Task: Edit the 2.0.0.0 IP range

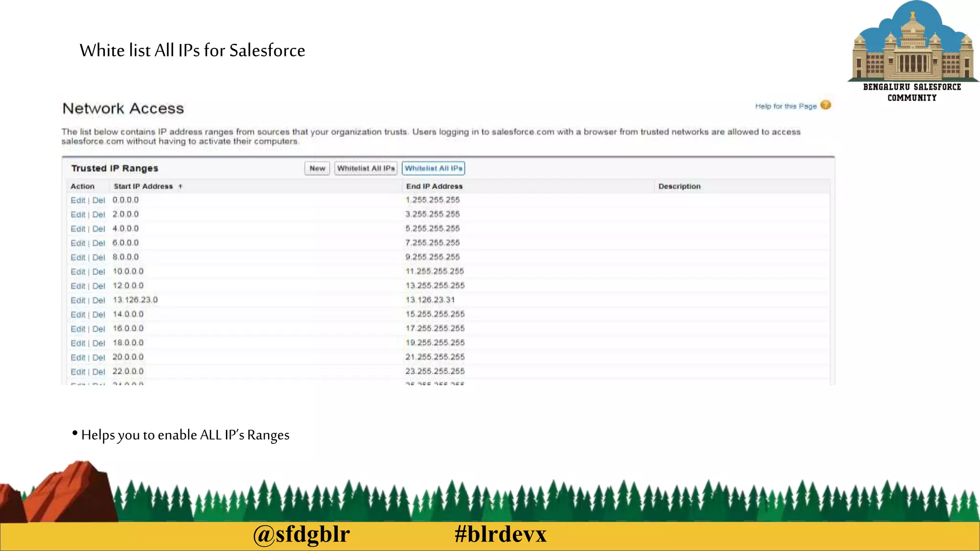Action: pyautogui.click(x=78, y=215)
